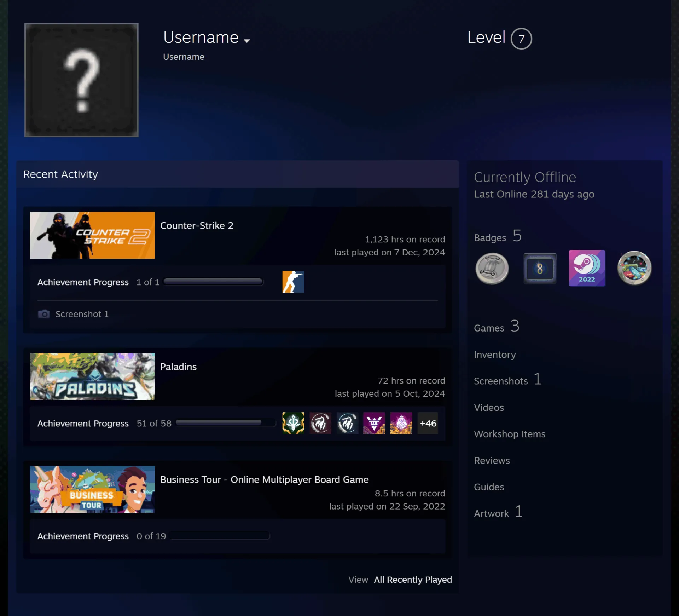Open the silver pillar community badge

pyautogui.click(x=492, y=268)
